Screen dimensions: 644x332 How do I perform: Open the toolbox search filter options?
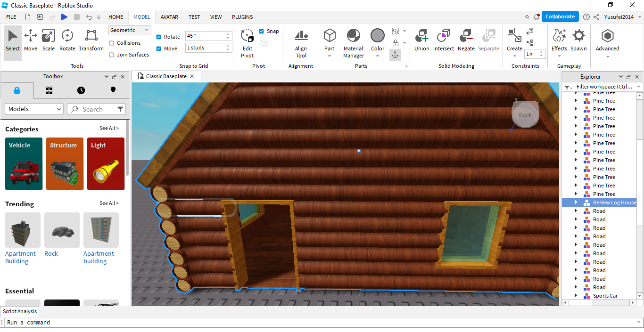pos(121,109)
